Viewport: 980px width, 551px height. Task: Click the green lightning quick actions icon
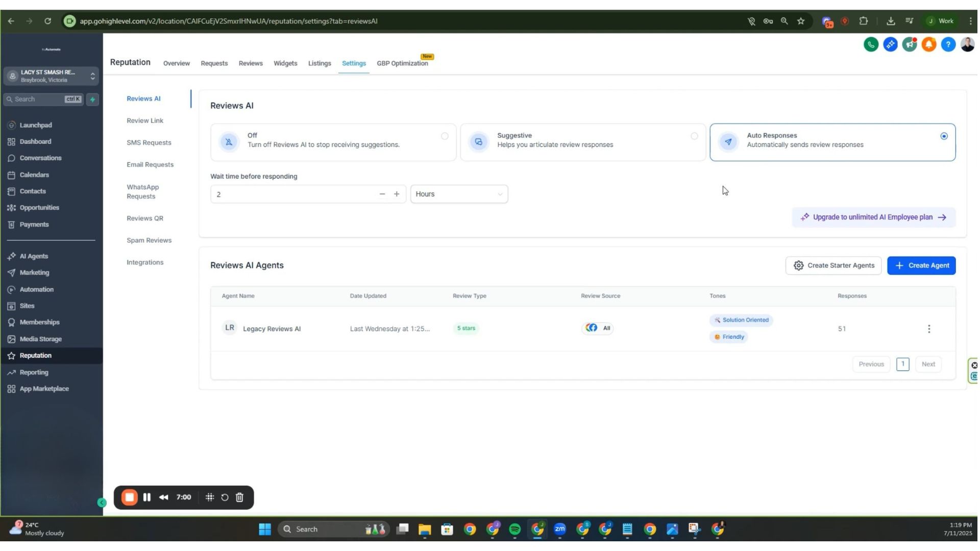(92, 99)
